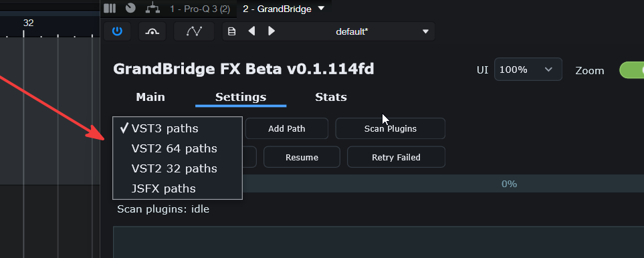Expand the default* preset dropdown
The height and width of the screenshot is (258, 644).
click(x=425, y=31)
